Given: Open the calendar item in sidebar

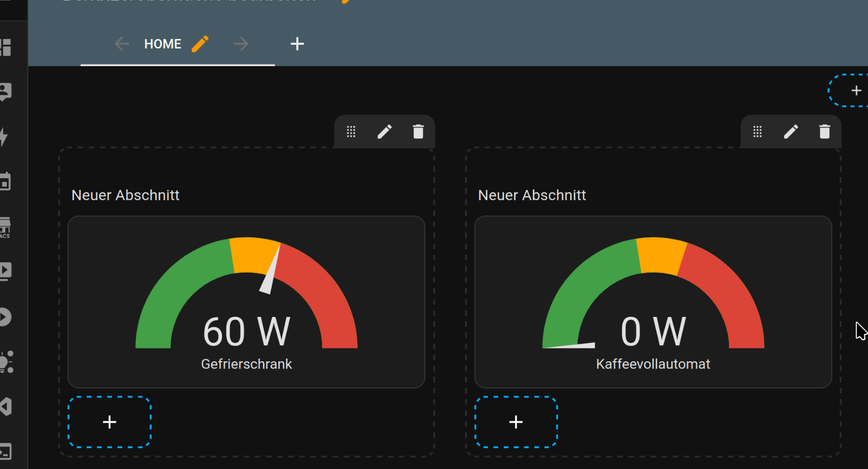Looking at the screenshot, I should (x=5, y=181).
